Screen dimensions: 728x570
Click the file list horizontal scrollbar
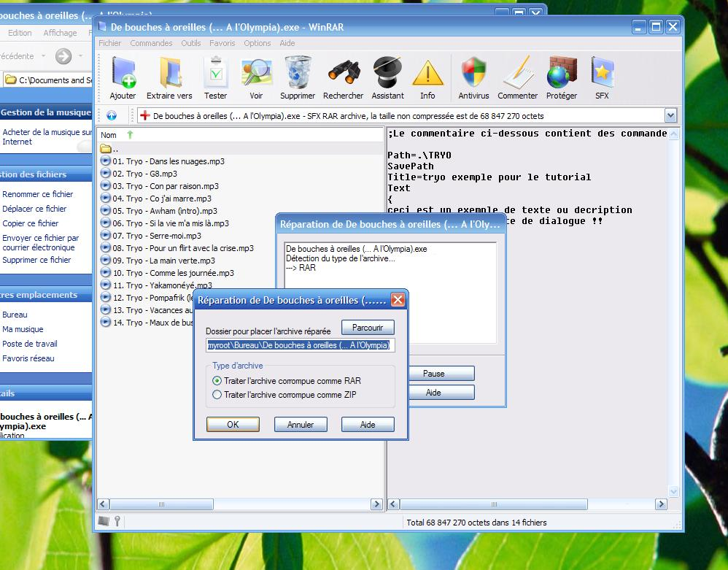click(x=241, y=504)
